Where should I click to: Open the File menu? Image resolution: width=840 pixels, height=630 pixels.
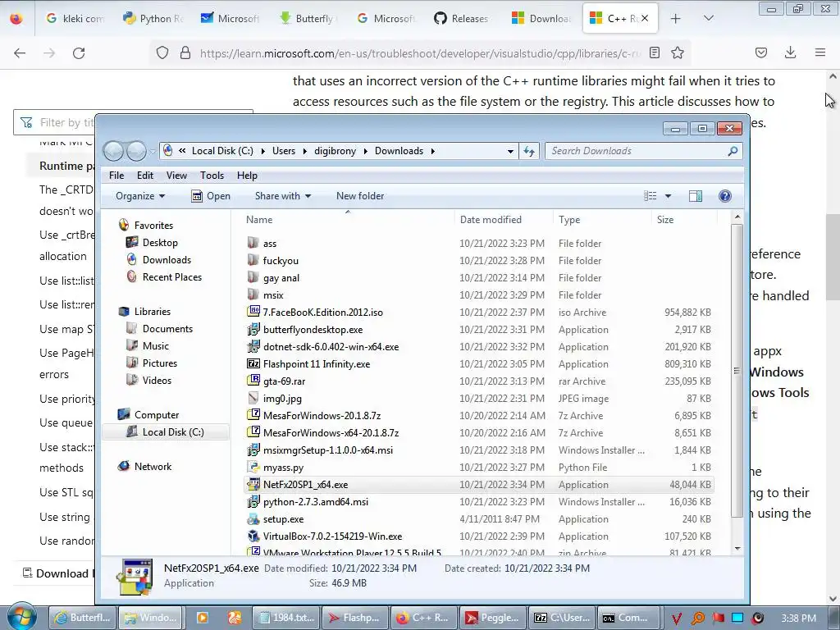[x=116, y=176]
